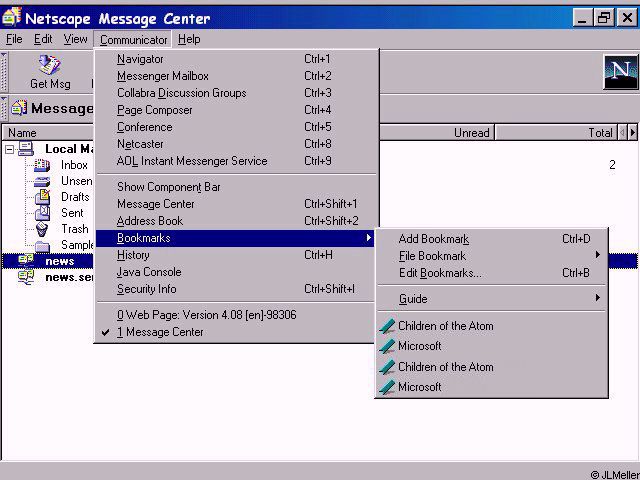Image resolution: width=640 pixels, height=480 pixels.
Task: Click the Unsent messages folder icon
Action: click(42, 182)
